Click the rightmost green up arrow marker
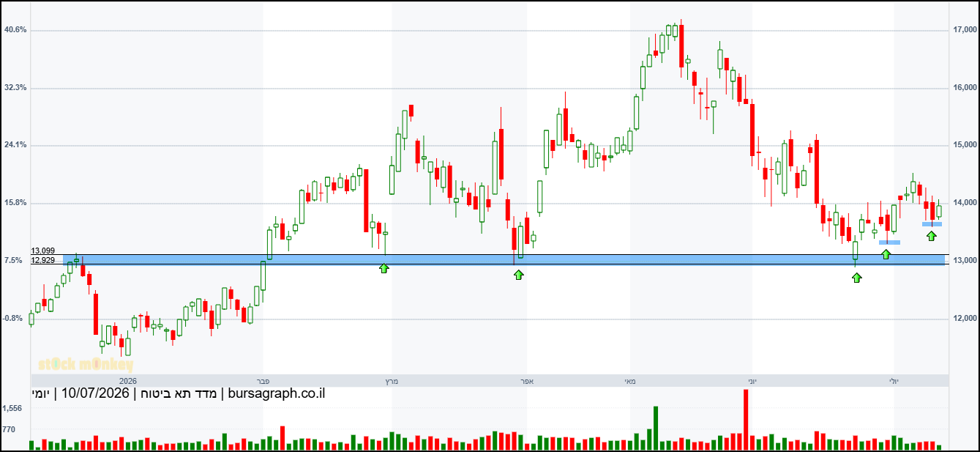The height and width of the screenshot is (452, 980). click(931, 235)
